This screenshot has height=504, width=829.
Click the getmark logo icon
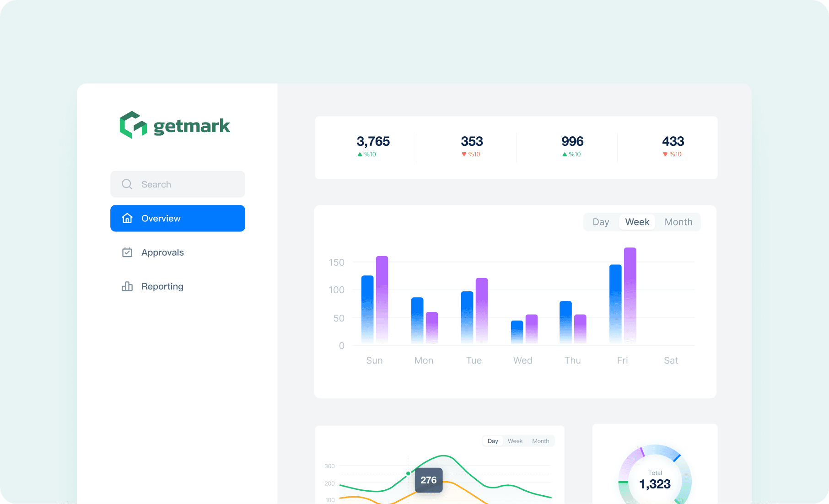[x=133, y=125]
